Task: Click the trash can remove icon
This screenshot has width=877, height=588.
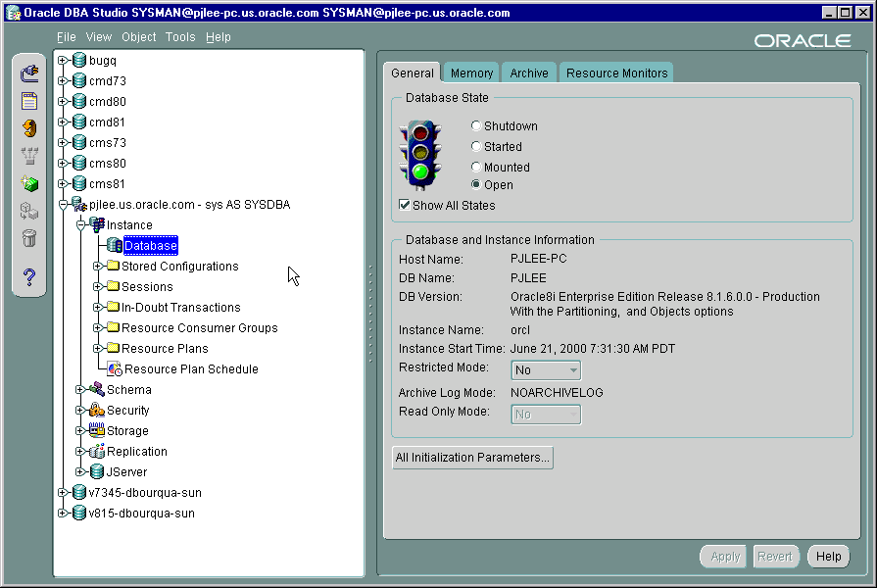Action: coord(29,238)
